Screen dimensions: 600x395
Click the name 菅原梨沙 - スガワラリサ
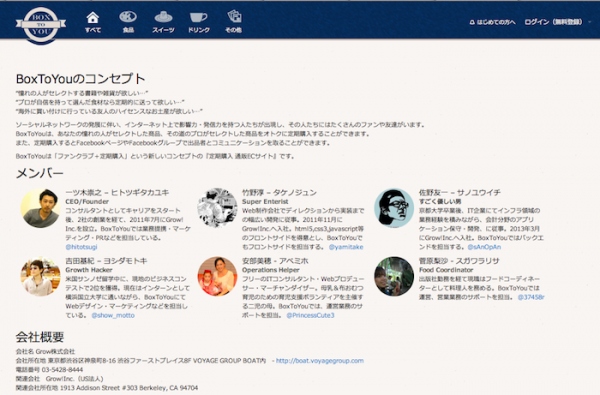[459, 261]
